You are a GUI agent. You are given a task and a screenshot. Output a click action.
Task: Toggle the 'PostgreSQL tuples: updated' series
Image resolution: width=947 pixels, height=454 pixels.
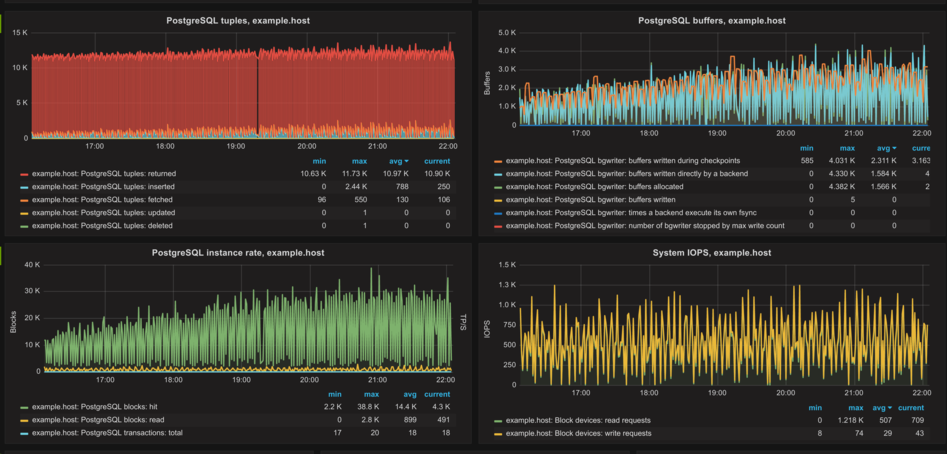point(103,213)
